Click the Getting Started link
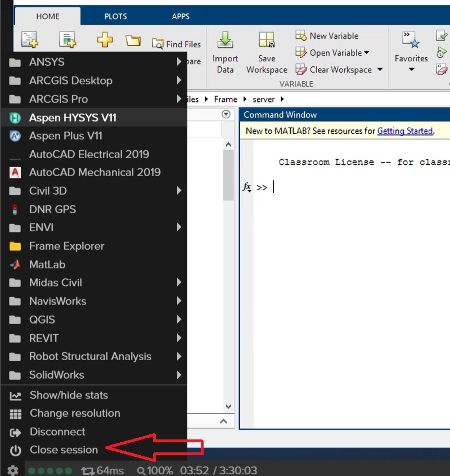This screenshot has width=450, height=476. coord(404,131)
